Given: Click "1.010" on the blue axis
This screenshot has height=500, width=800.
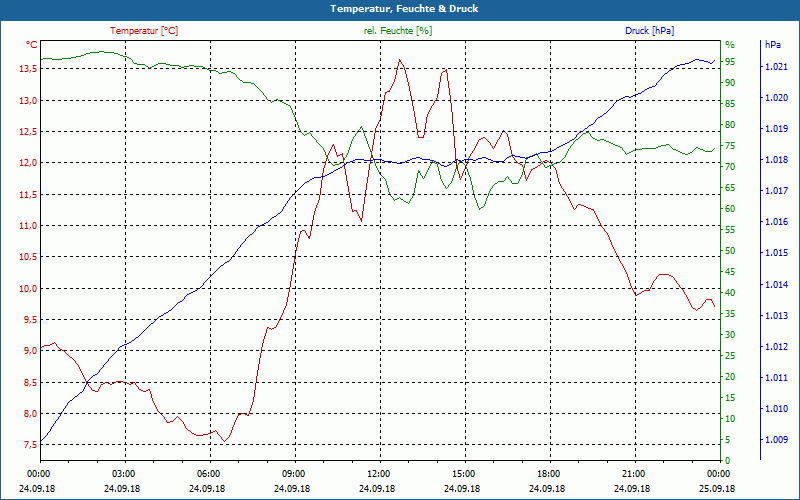Looking at the screenshot, I should pyautogui.click(x=776, y=409).
